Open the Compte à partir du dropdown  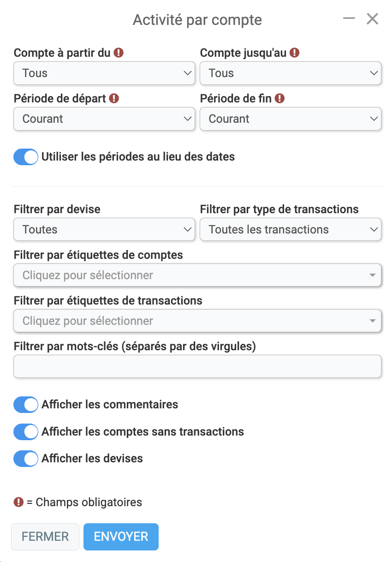pyautogui.click(x=104, y=73)
